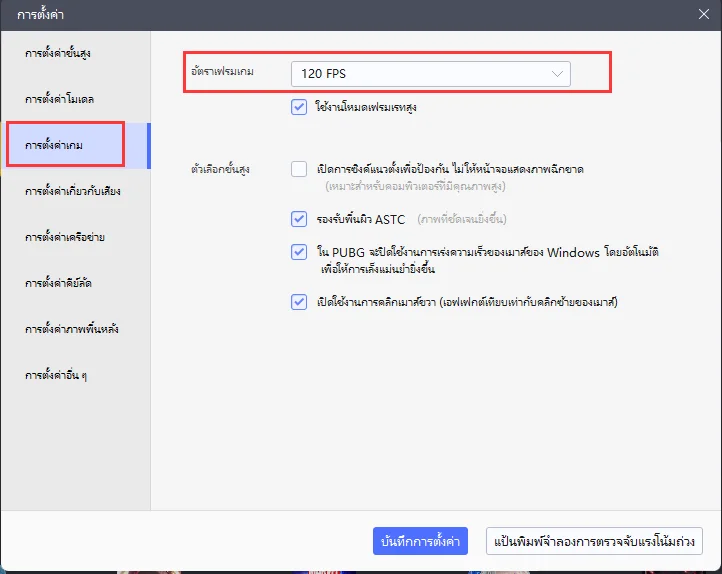Click the (ภาพที่ชัดเจนยิ่งขึ้น) hint text
Screen dimensions: 722x574
(x=462, y=219)
